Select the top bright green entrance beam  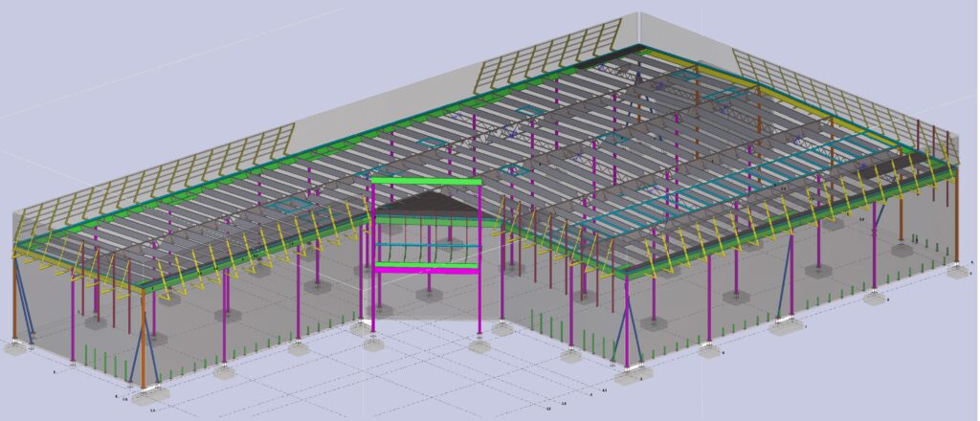(426, 180)
